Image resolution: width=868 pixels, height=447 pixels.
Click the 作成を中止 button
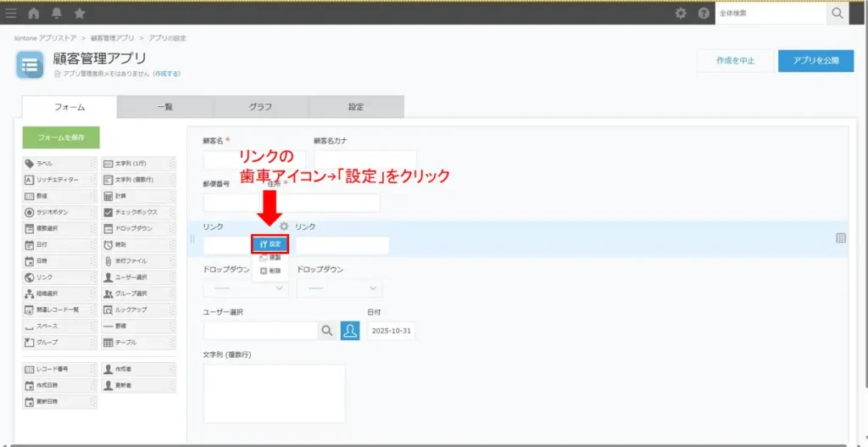(x=735, y=61)
